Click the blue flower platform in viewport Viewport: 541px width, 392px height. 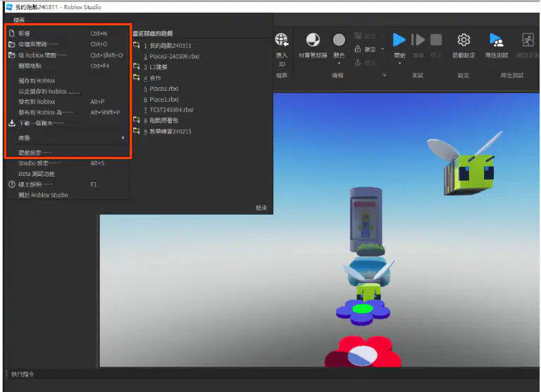tap(363, 311)
